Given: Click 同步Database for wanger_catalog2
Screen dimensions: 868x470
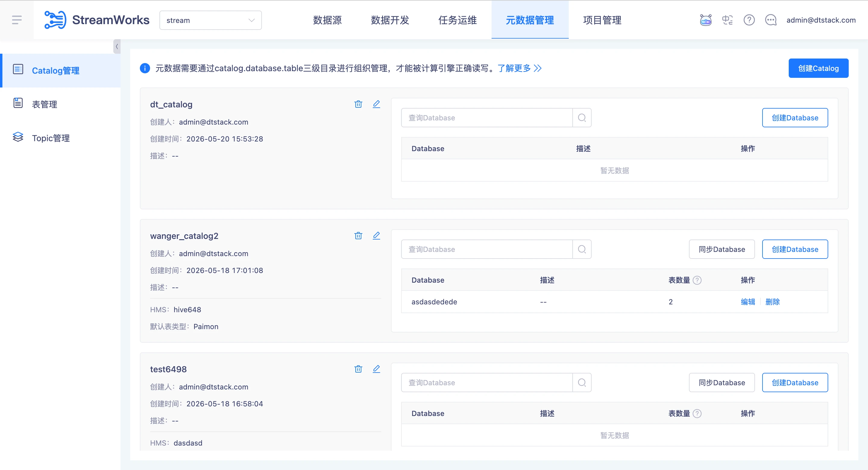Looking at the screenshot, I should pyautogui.click(x=722, y=249).
